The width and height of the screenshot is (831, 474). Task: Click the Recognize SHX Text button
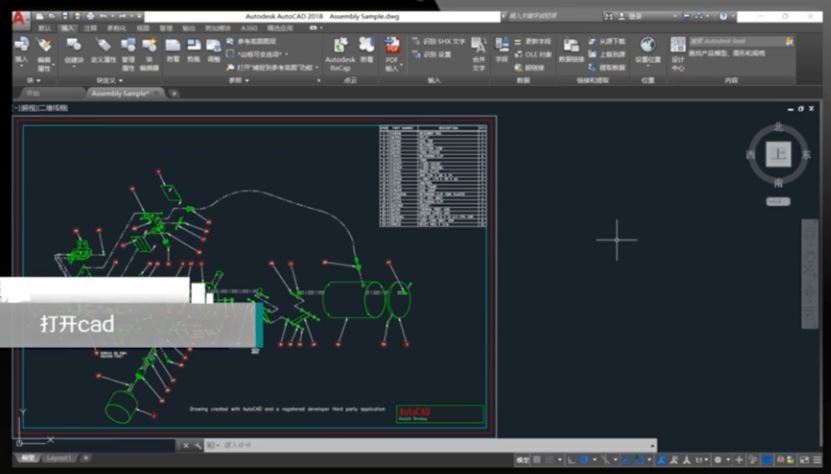439,41
